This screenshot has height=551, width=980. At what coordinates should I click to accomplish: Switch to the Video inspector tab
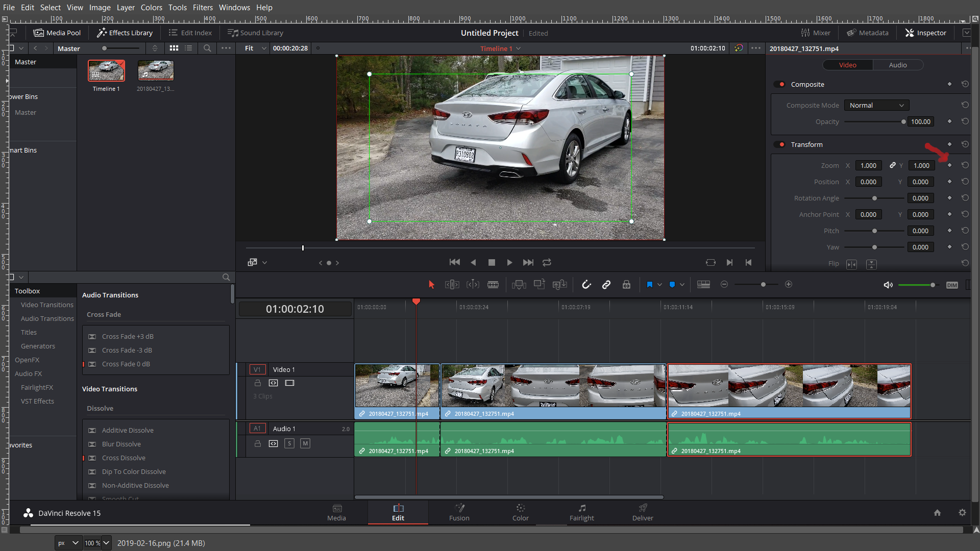pos(848,65)
